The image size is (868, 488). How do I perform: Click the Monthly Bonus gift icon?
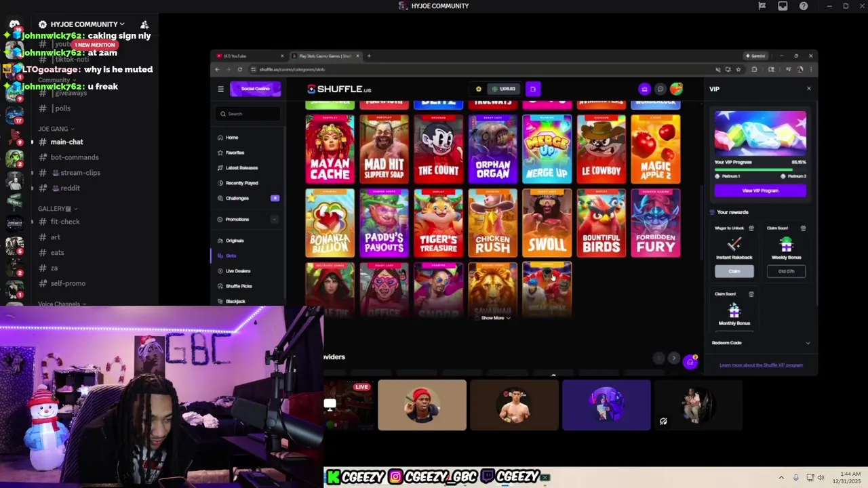[734, 310]
